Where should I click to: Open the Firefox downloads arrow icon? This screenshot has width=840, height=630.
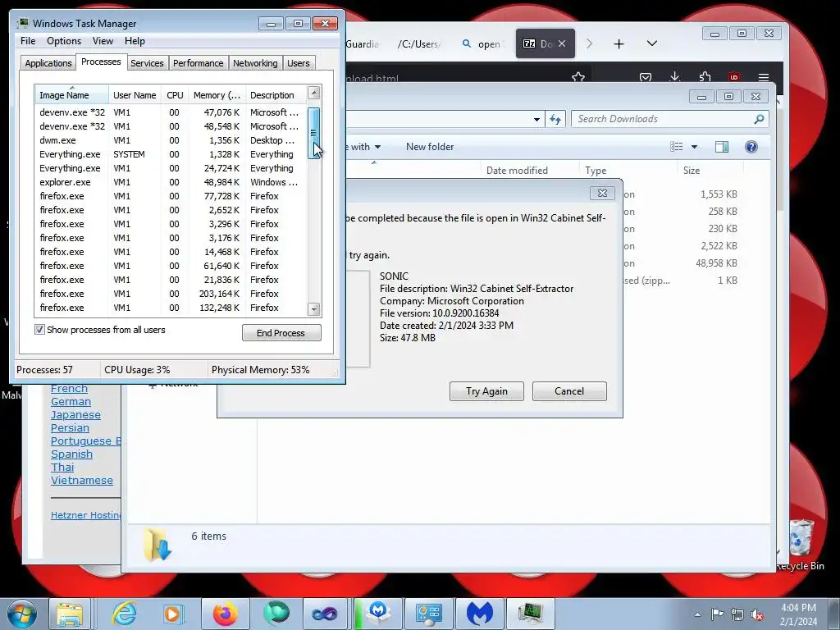[x=675, y=77]
